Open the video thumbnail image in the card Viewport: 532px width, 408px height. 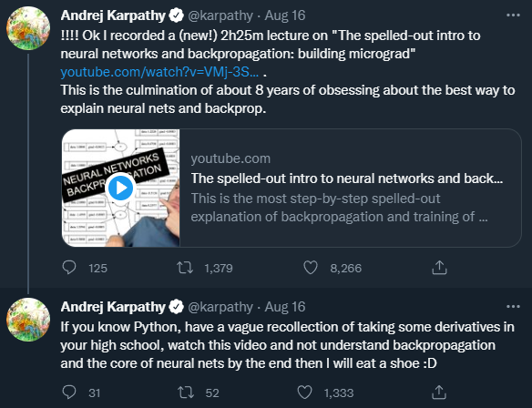click(x=121, y=188)
